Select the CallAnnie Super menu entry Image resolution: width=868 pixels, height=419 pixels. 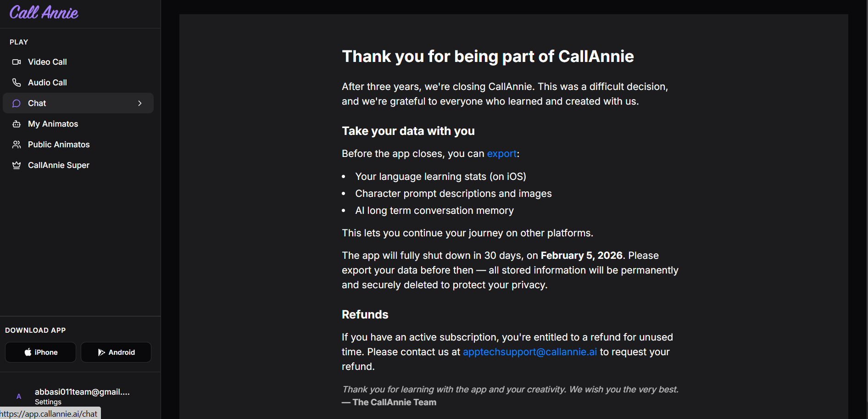[59, 165]
